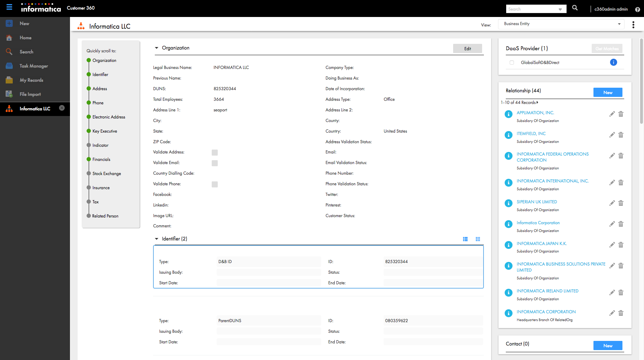Open the Business Entity view dropdown
Viewport: 644px width, 360px height.
tap(561, 24)
